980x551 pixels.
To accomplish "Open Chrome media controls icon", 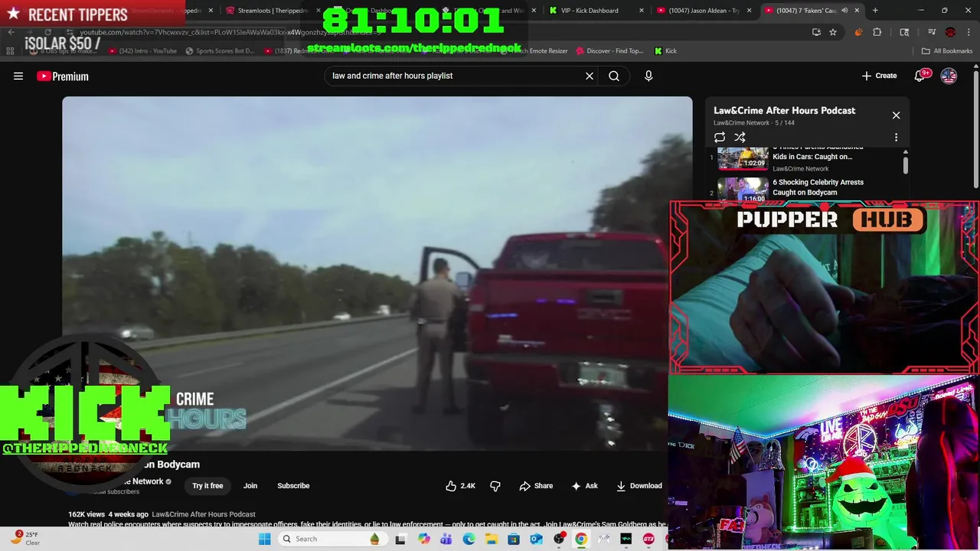I will 932,32.
